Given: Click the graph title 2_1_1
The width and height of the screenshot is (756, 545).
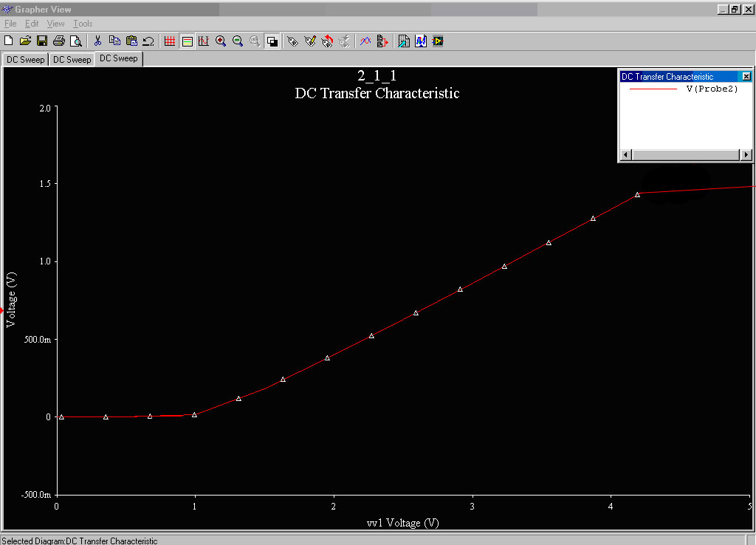Looking at the screenshot, I should click(377, 75).
